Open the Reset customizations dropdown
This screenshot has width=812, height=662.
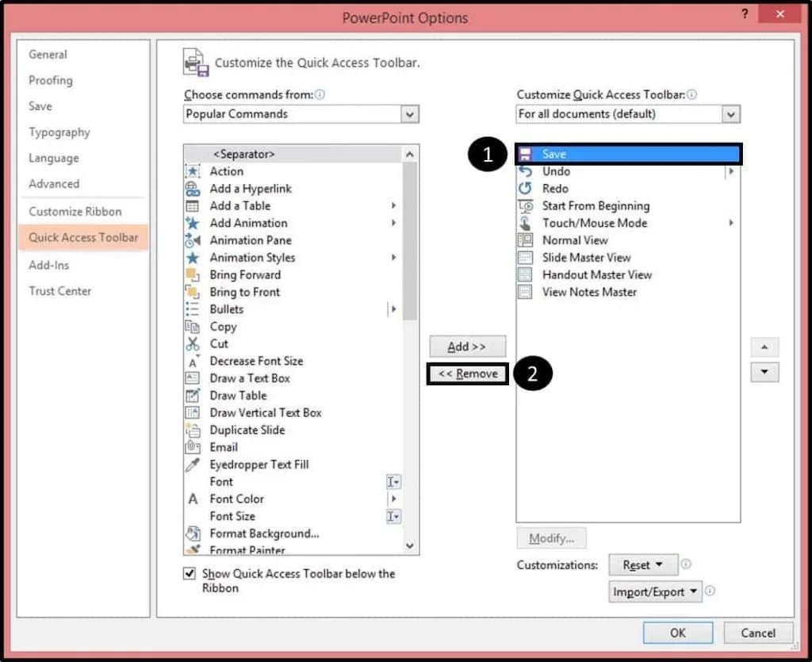pos(643,564)
